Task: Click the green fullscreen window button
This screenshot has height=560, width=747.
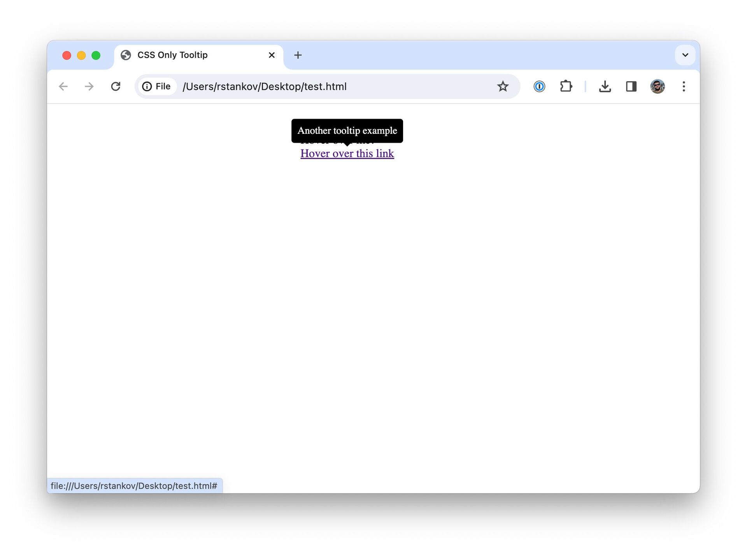Action: pos(96,55)
